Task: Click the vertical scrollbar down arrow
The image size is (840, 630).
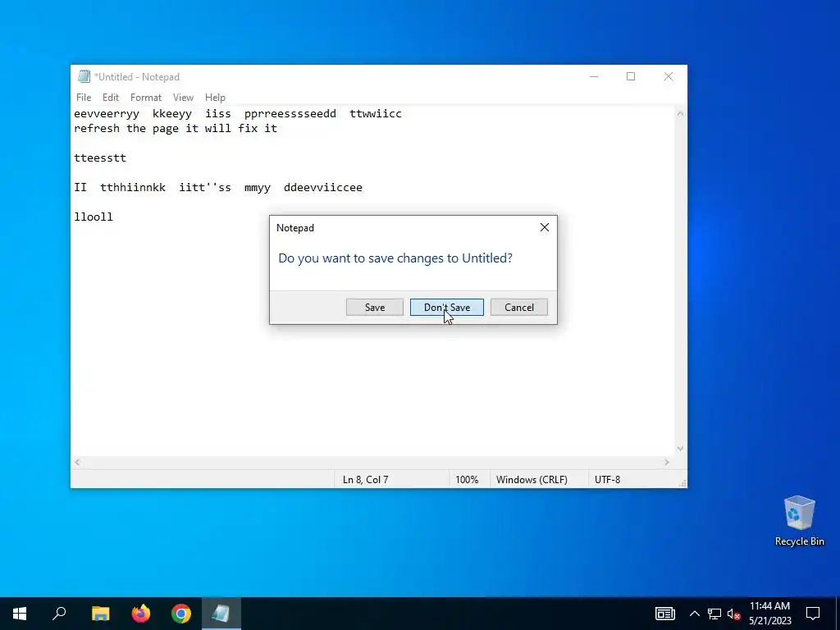Action: click(x=680, y=449)
